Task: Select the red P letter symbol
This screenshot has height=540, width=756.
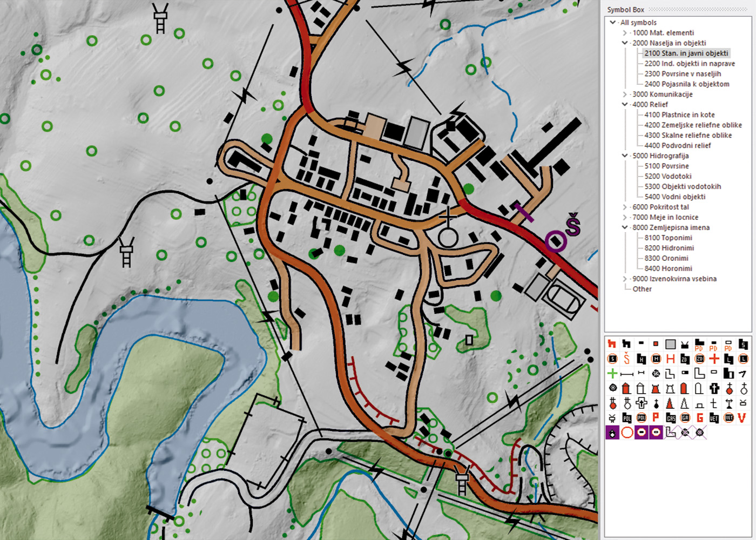Action: (x=656, y=417)
